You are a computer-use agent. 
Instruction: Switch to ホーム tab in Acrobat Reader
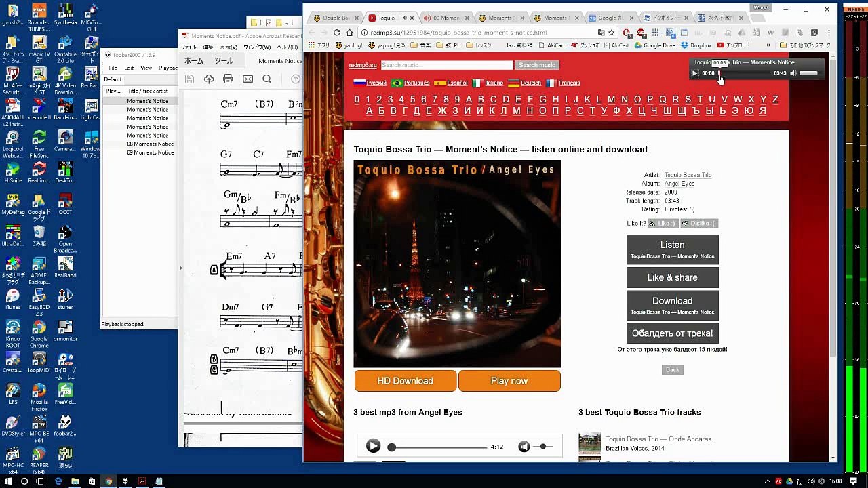click(x=194, y=61)
